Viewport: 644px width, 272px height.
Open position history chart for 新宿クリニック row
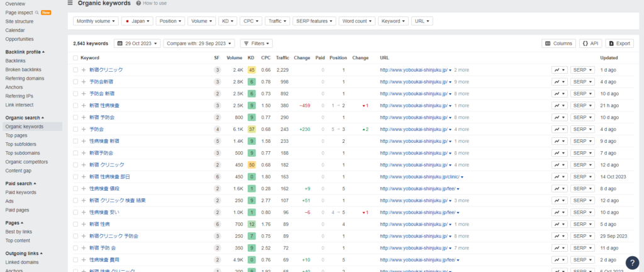pos(559,70)
